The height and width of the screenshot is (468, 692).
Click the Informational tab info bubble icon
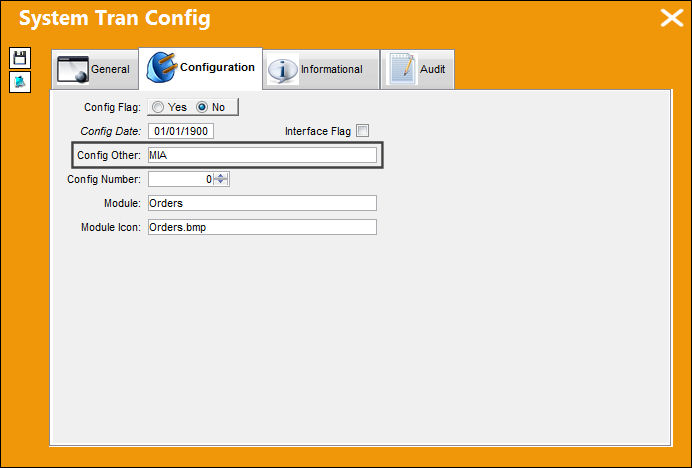[283, 69]
